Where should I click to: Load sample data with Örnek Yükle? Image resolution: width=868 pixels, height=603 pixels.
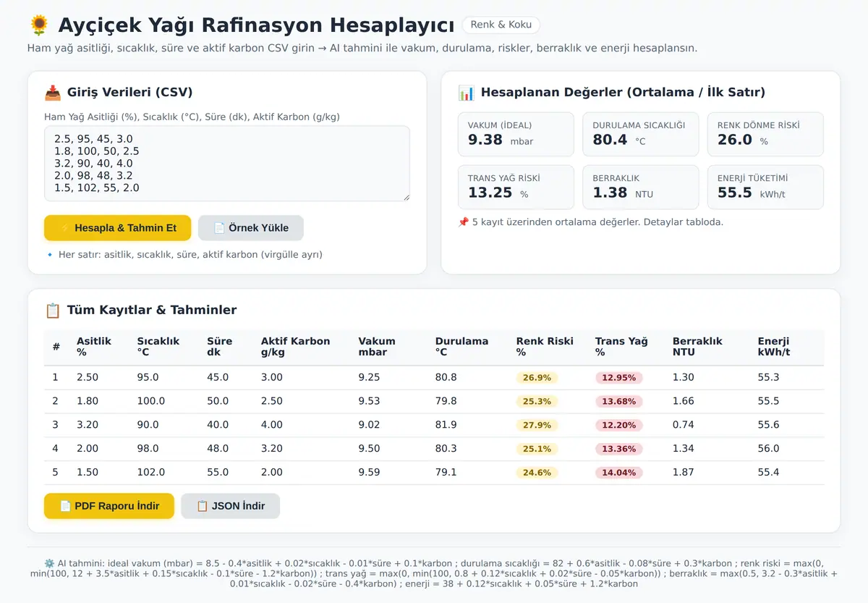(251, 228)
